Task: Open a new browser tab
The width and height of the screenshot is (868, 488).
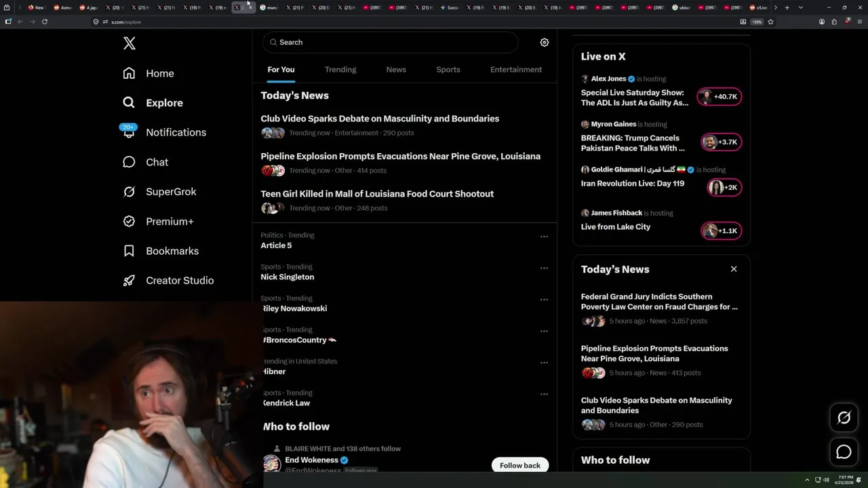Action: point(787,7)
